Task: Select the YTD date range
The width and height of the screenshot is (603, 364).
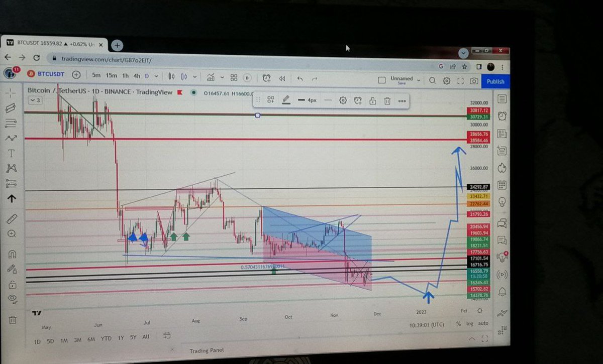Action: pos(106,338)
